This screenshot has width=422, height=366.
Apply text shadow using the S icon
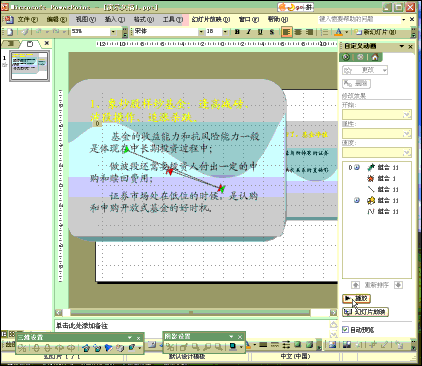point(272,32)
